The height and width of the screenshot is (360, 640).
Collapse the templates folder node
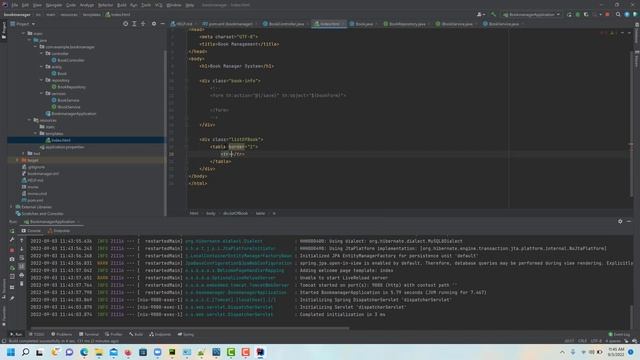click(36, 133)
